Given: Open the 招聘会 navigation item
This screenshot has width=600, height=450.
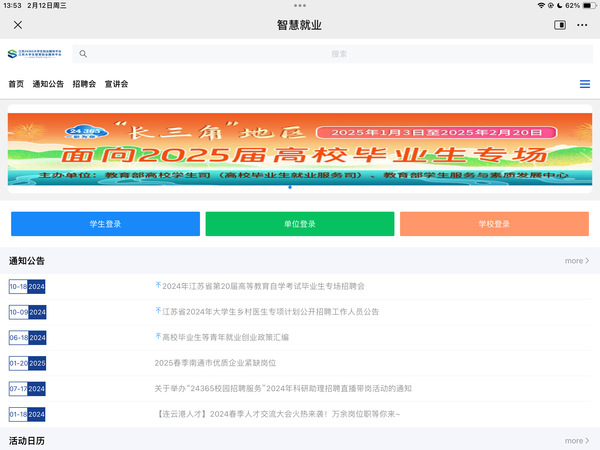Looking at the screenshot, I should (x=84, y=84).
